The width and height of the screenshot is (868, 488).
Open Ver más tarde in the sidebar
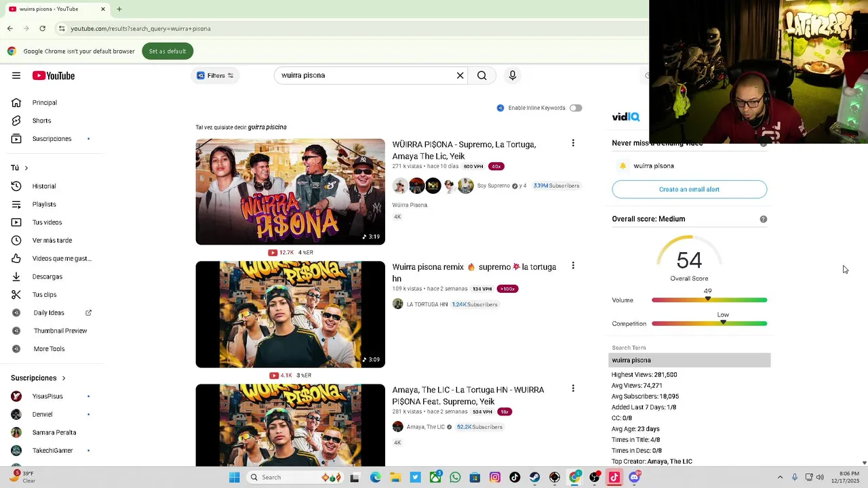pos(51,240)
